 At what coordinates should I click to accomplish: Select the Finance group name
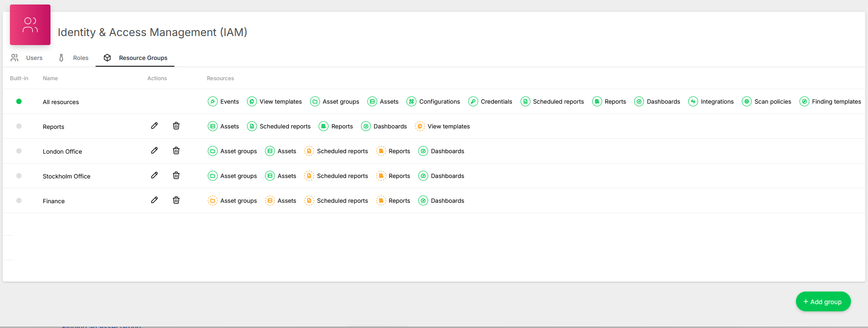[54, 201]
